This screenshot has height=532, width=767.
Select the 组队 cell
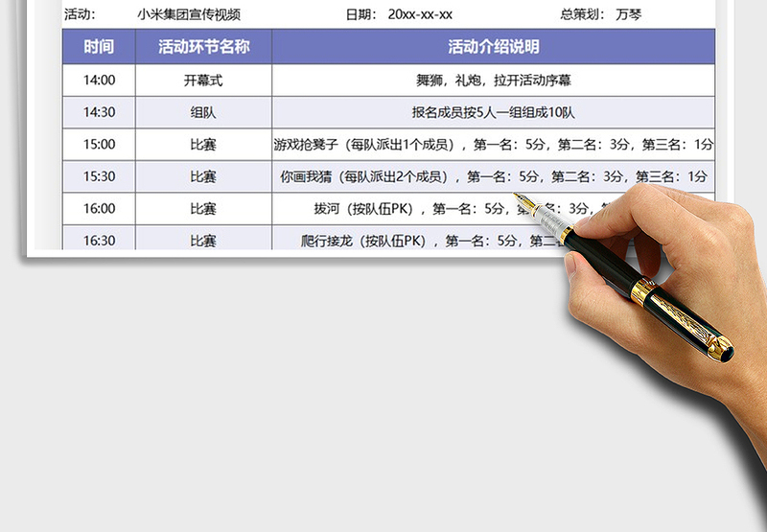click(203, 112)
